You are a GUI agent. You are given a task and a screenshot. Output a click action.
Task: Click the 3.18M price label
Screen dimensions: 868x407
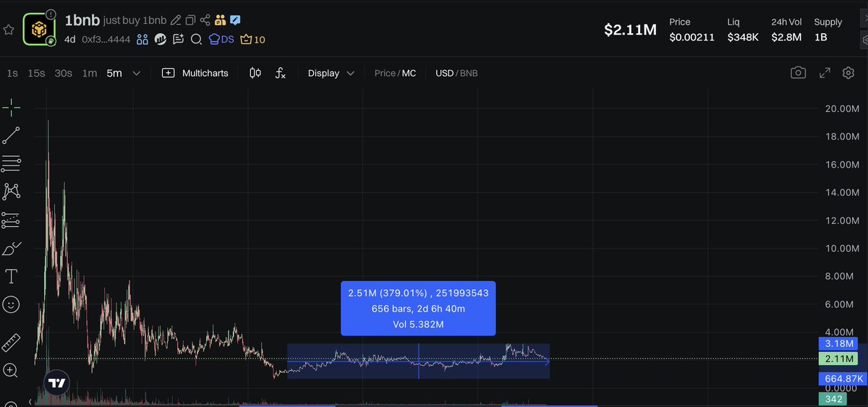click(x=838, y=343)
